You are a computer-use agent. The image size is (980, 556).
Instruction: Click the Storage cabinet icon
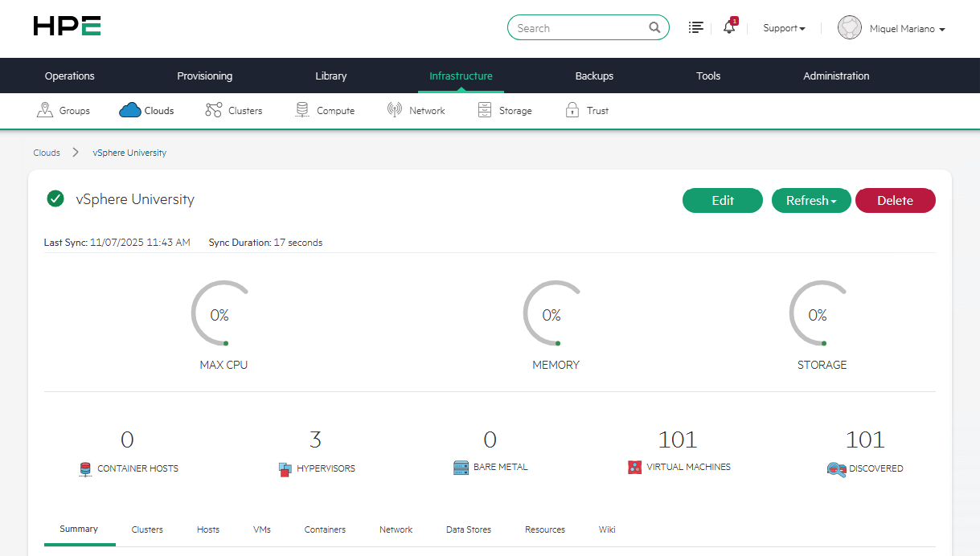484,110
